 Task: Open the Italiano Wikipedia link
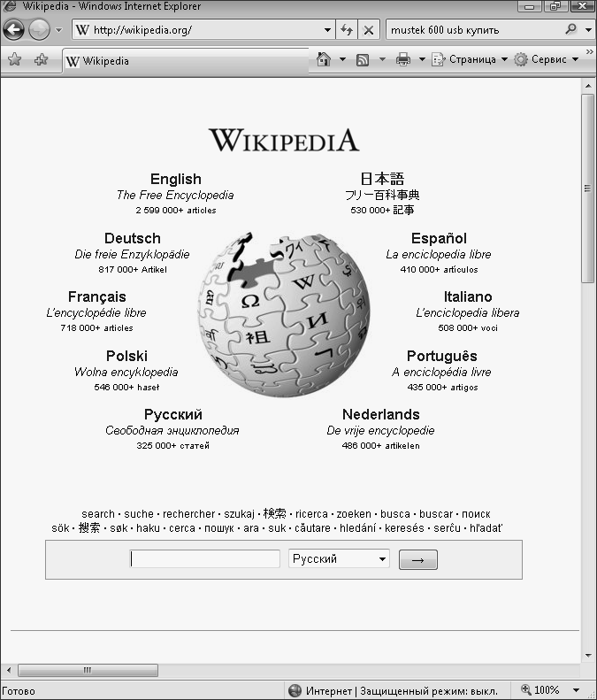[468, 296]
